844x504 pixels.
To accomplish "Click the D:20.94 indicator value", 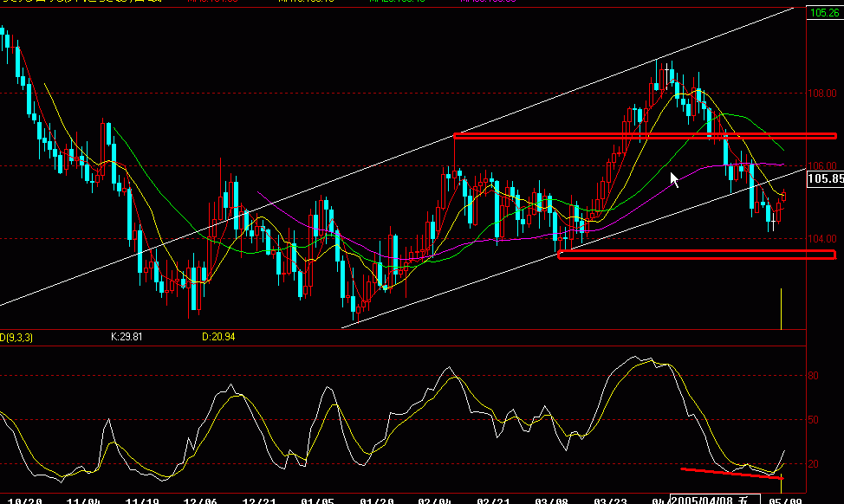I will click(218, 337).
